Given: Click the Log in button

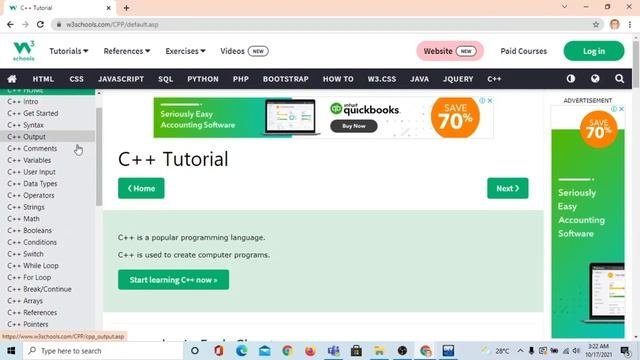Looking at the screenshot, I should click(x=594, y=51).
